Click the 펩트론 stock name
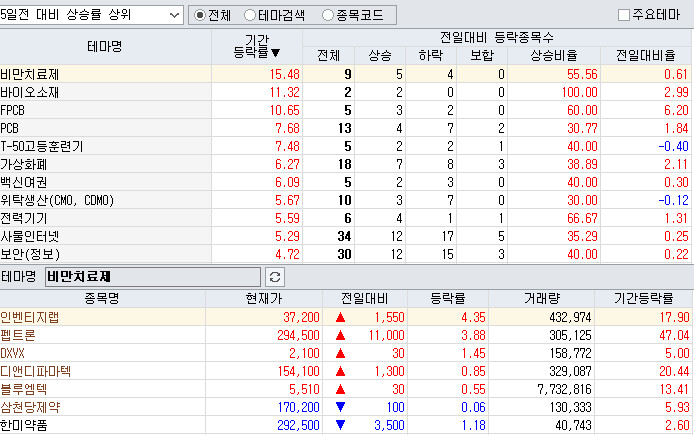Viewport: 694px width, 435px height. click(18, 335)
